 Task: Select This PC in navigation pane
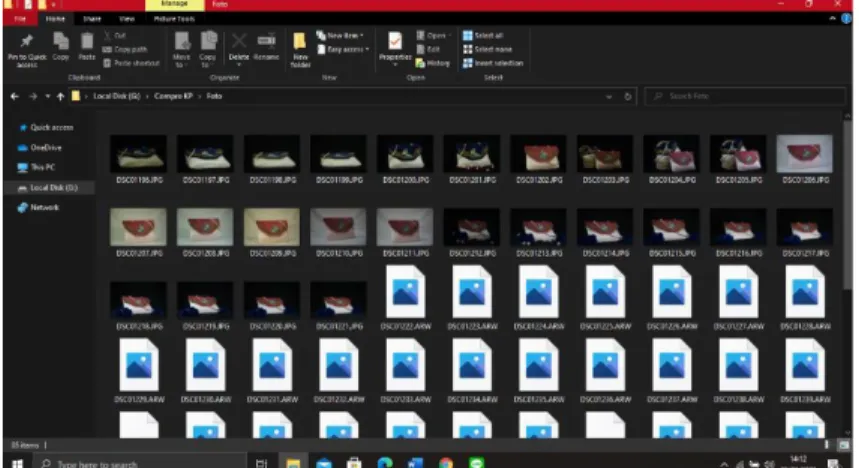pos(36,167)
